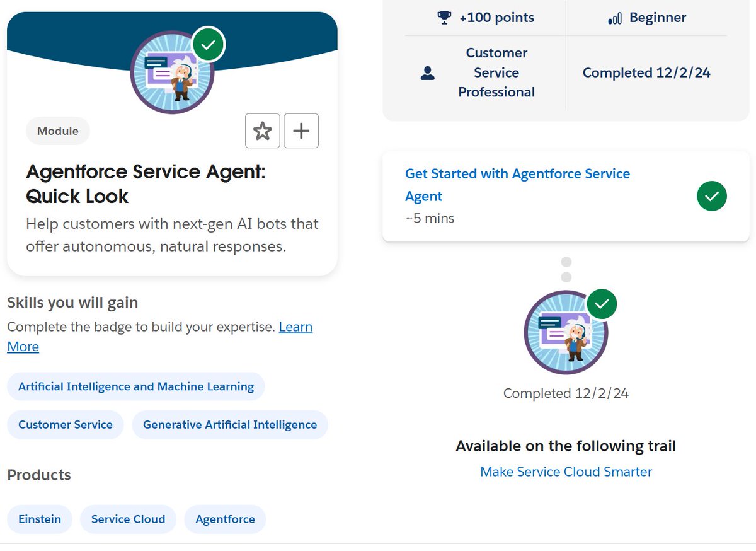Screen dimensions: 756x551
Task: Click the Completed 12/2/24 text under the badge
Action: pos(566,393)
